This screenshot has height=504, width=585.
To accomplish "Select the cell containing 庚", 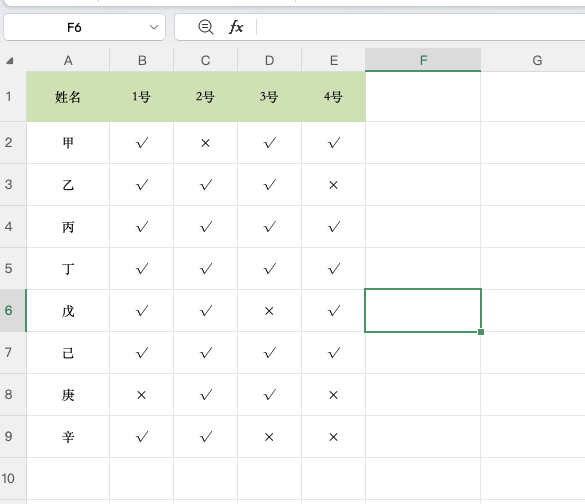I will (x=68, y=395).
